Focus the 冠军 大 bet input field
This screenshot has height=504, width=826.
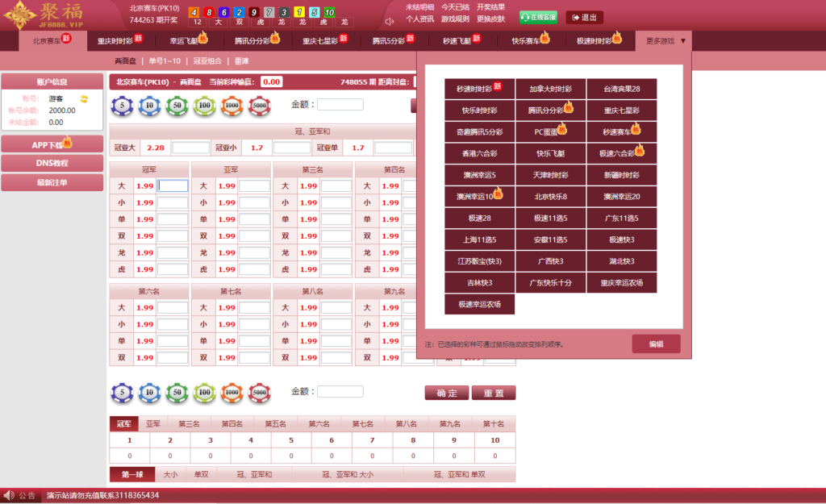173,185
